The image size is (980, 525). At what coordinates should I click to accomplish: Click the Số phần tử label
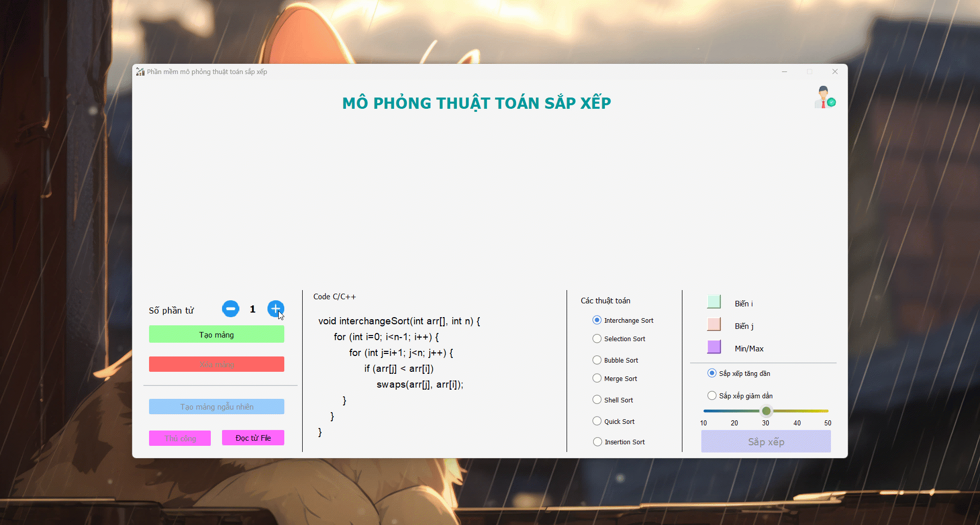point(171,311)
